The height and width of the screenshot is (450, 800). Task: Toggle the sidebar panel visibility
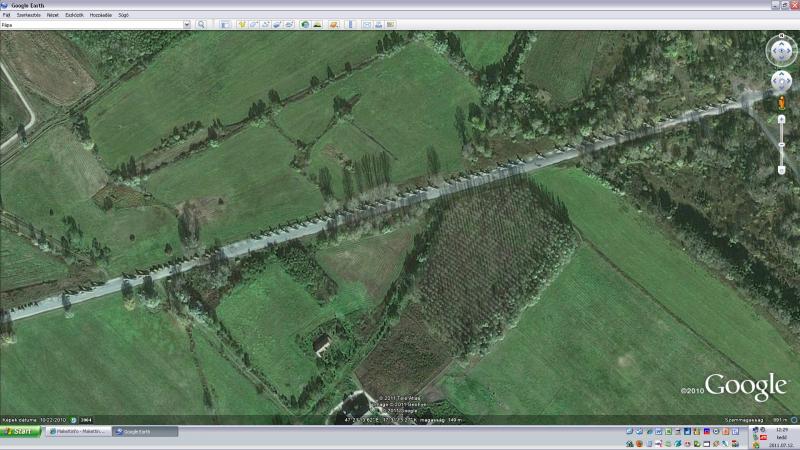coord(225,24)
